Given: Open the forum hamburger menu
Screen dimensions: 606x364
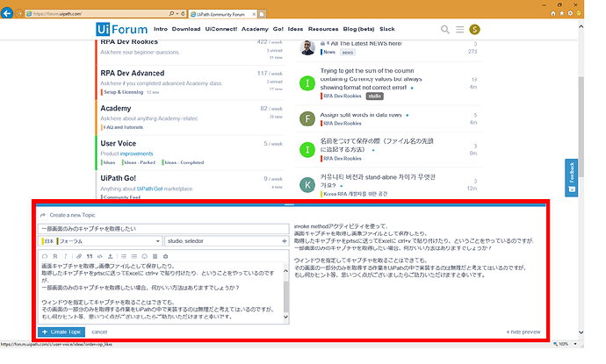Looking at the screenshot, I should pos(459,29).
